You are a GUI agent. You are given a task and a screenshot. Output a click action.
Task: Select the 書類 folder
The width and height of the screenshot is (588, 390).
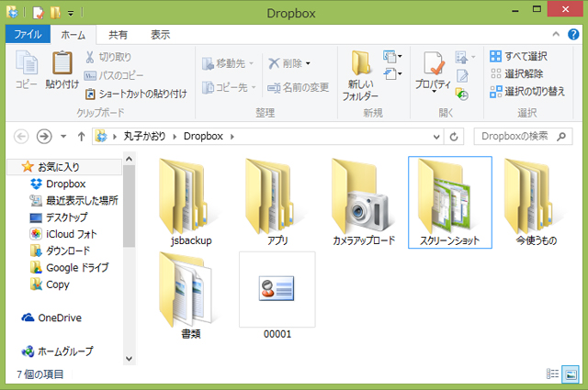click(x=190, y=296)
